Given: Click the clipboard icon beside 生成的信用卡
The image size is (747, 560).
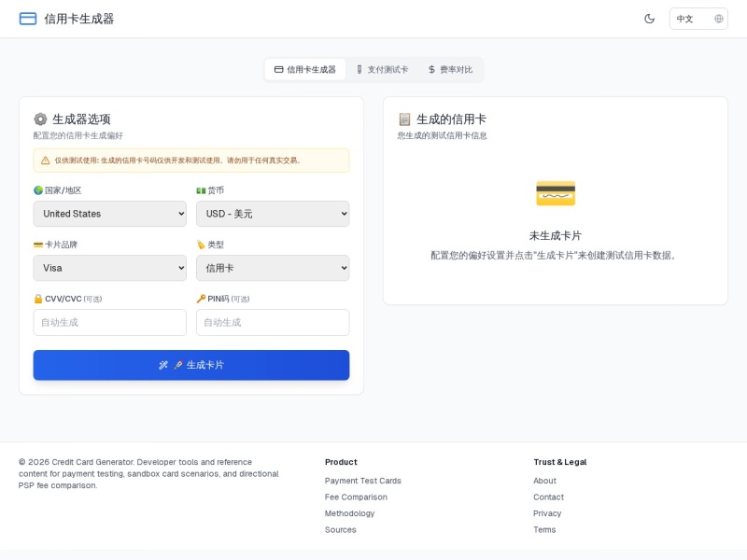Looking at the screenshot, I should (404, 119).
